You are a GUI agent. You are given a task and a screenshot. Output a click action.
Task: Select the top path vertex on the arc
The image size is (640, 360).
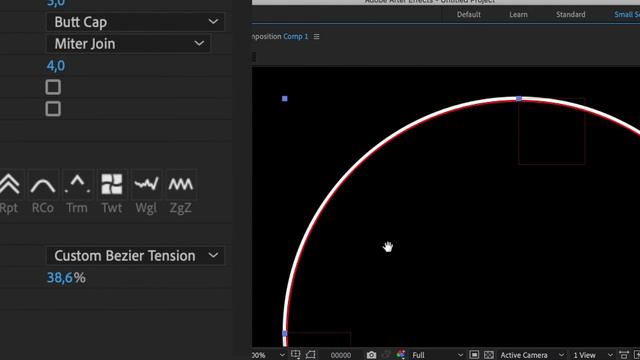pos(519,98)
